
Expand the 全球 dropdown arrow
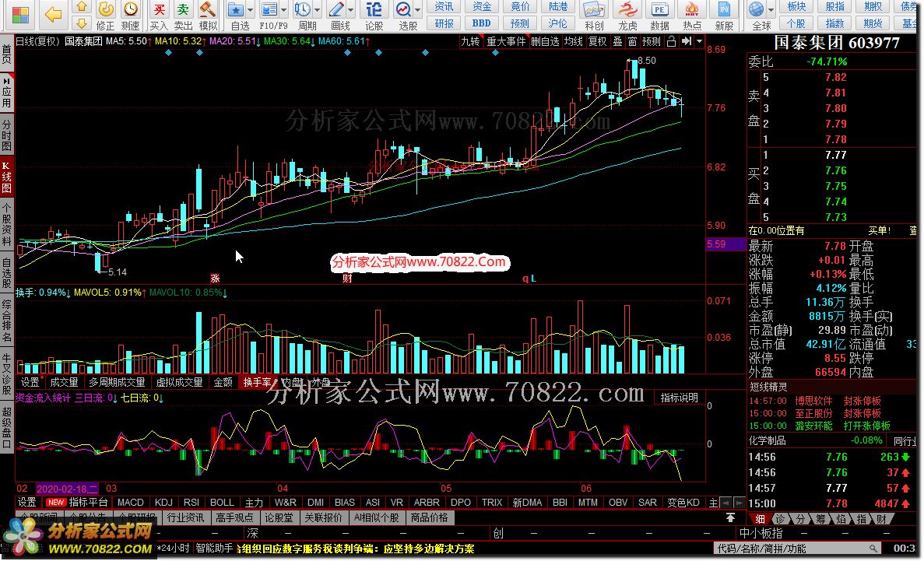(771, 10)
